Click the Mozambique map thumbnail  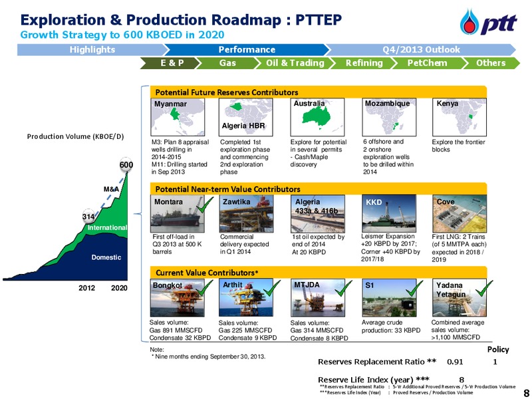click(x=389, y=117)
